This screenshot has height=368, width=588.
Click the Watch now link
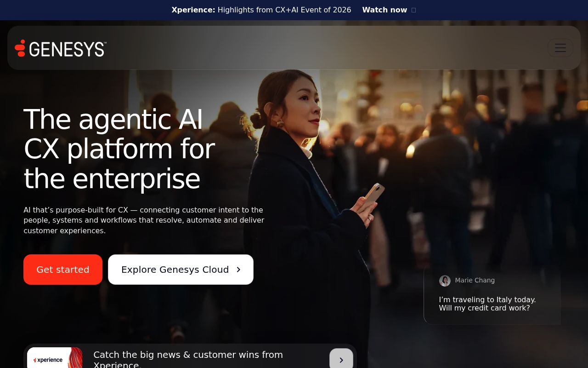389,10
